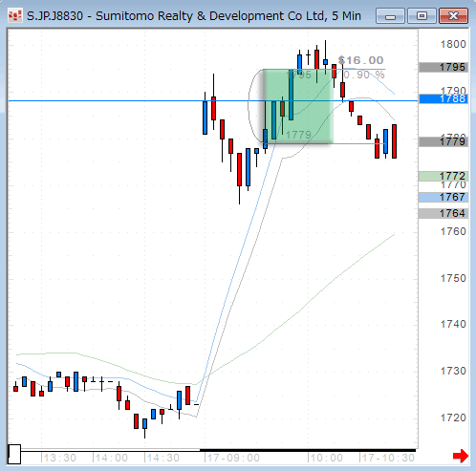Click the 13:30 time axis label

(x=59, y=458)
